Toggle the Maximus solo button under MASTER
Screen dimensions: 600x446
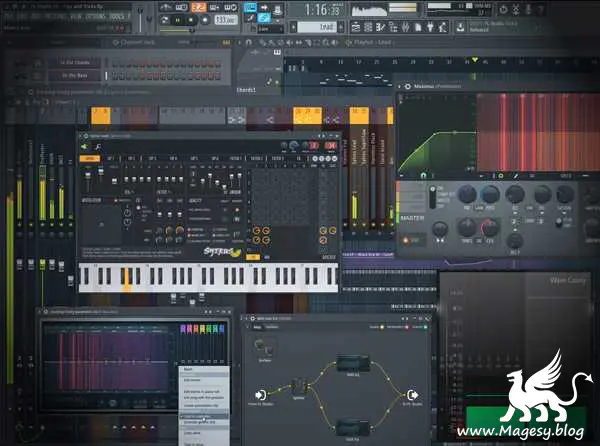410,240
